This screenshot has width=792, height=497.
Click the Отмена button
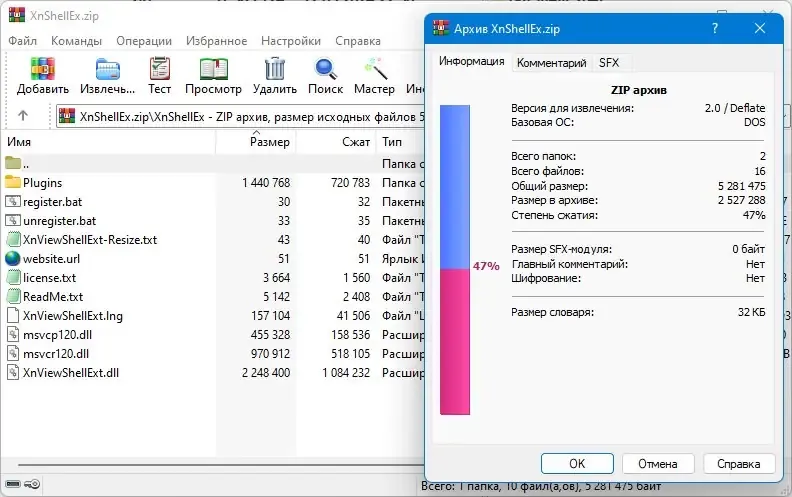click(x=658, y=463)
